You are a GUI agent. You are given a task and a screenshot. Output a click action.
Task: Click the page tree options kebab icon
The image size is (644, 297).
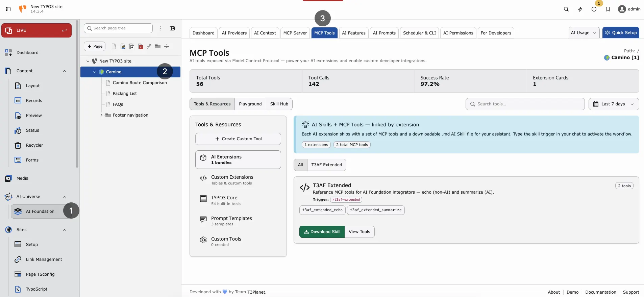(x=160, y=28)
